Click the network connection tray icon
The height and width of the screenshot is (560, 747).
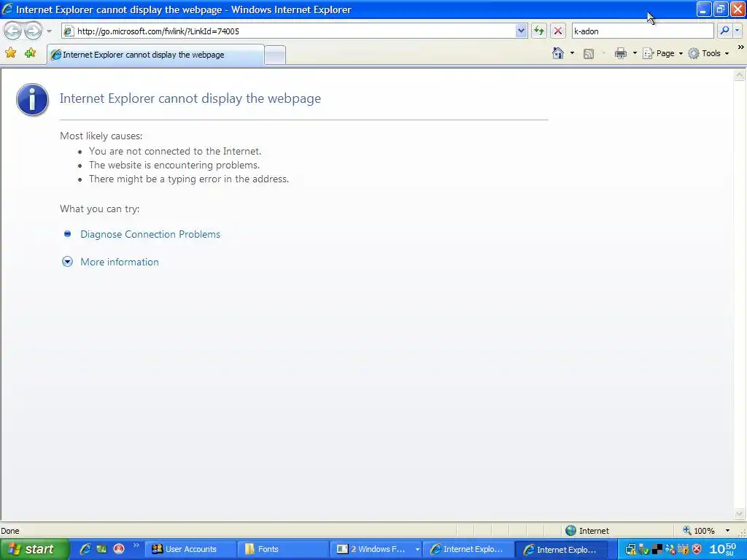coord(631,550)
